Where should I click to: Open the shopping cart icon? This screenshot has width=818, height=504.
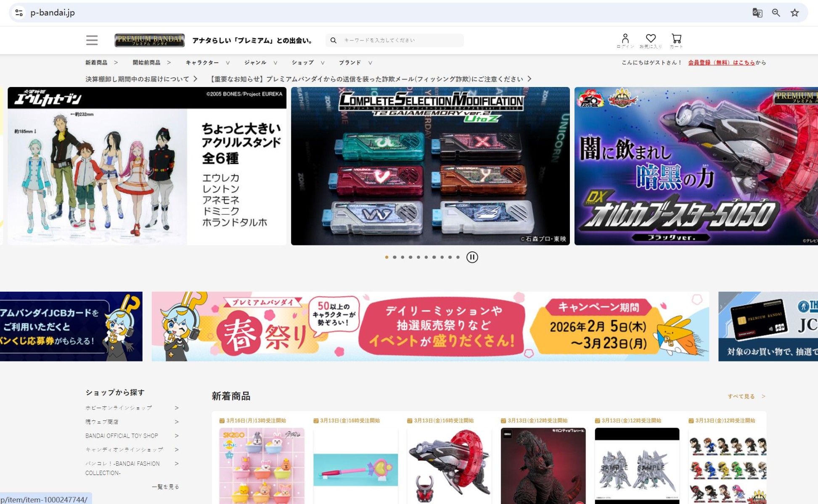(x=676, y=39)
